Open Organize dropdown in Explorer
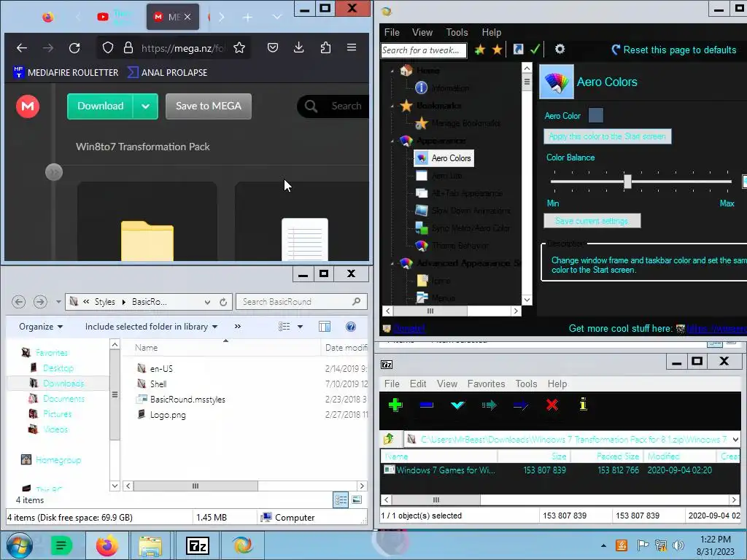The width and height of the screenshot is (747, 560). (x=41, y=327)
